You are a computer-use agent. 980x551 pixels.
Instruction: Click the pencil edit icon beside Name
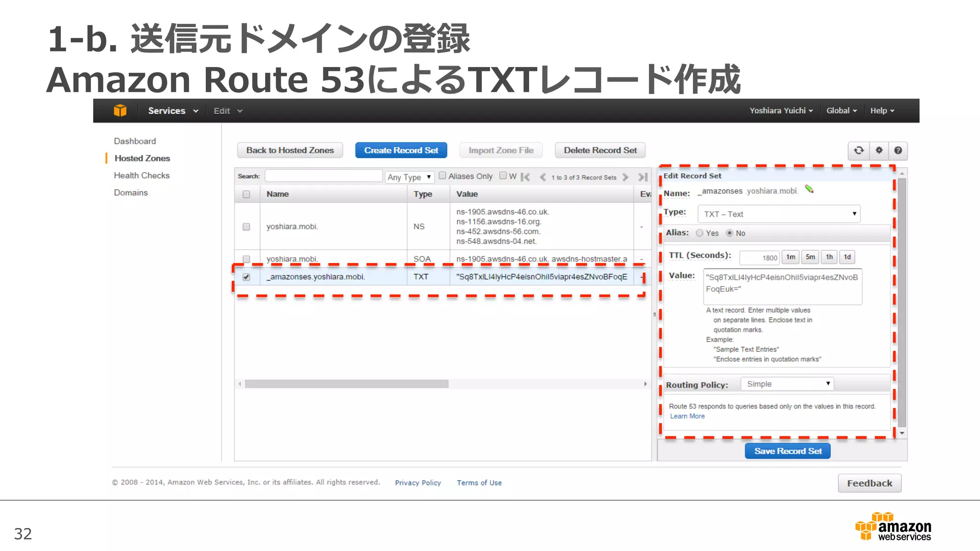coord(809,189)
